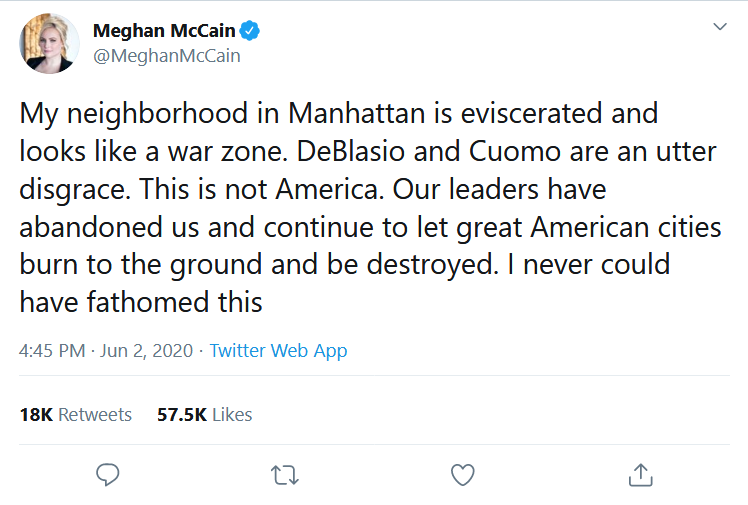The width and height of the screenshot is (748, 505).
Task: Open the @MeghanMcCain handle link
Action: click(166, 56)
